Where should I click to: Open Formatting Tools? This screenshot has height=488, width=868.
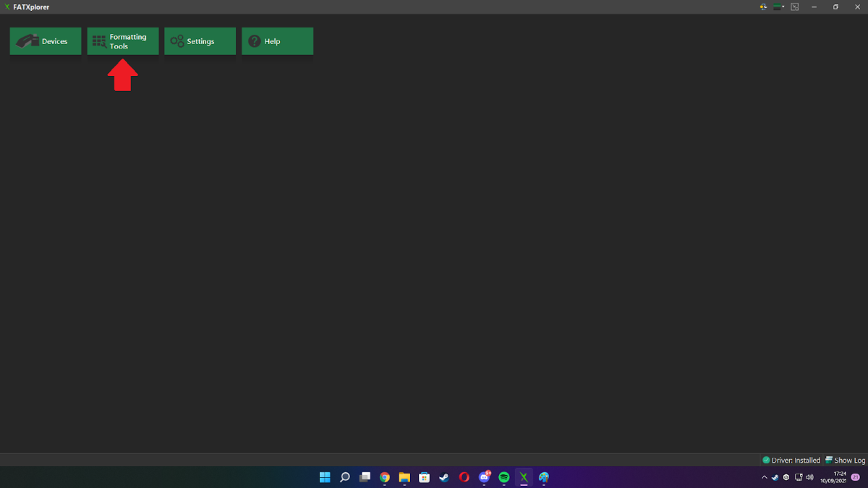click(x=123, y=41)
